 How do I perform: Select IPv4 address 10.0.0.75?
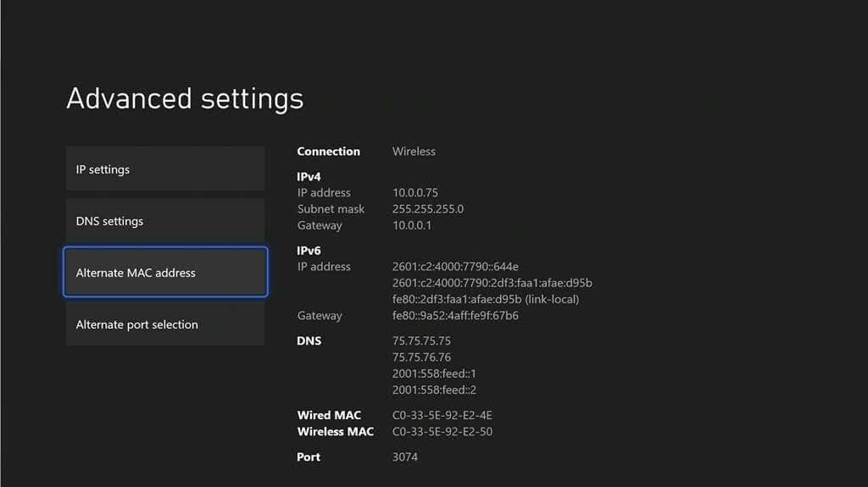415,192
